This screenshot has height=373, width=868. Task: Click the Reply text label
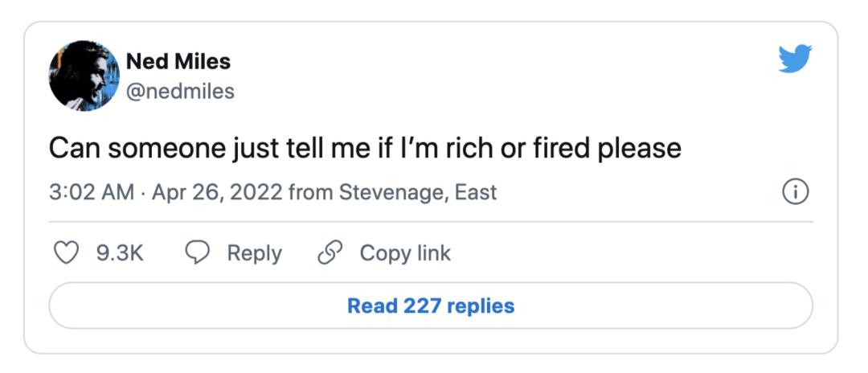(255, 254)
